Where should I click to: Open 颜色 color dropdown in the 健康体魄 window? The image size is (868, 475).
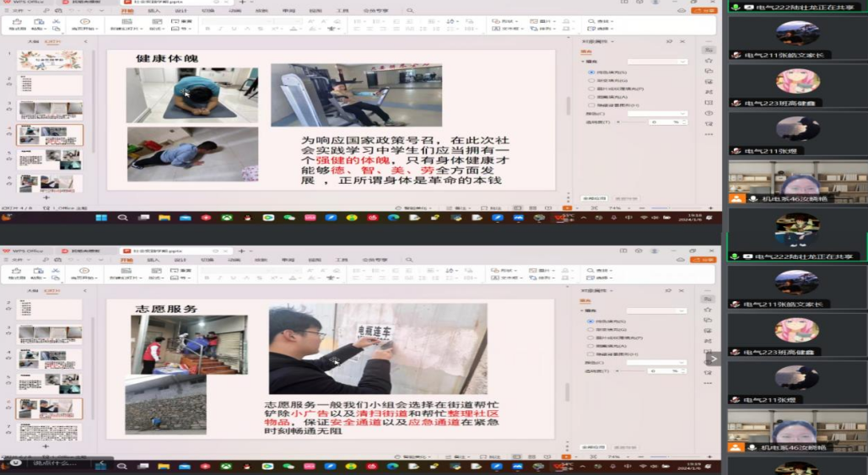[x=656, y=113]
